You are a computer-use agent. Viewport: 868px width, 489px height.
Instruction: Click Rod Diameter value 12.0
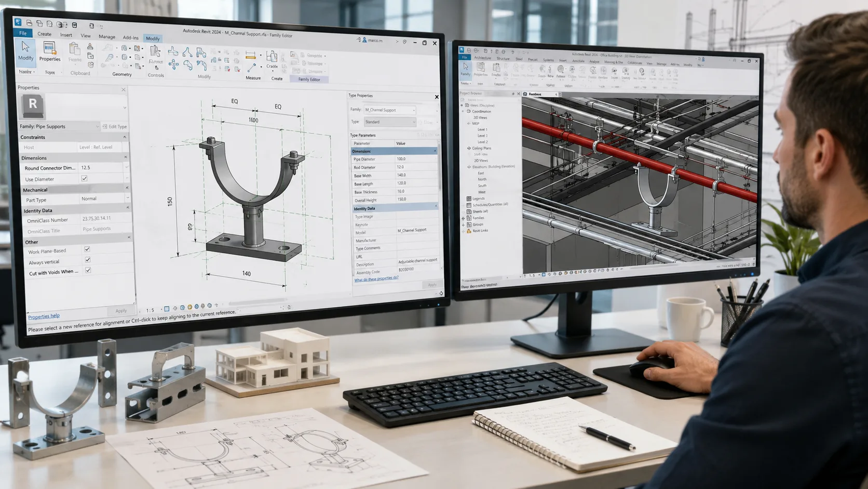coord(416,167)
